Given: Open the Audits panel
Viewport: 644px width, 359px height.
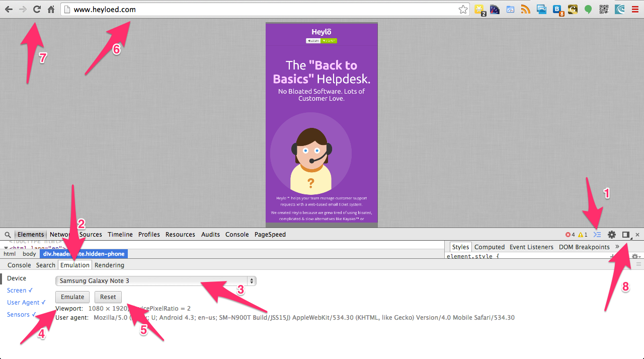Looking at the screenshot, I should [211, 235].
